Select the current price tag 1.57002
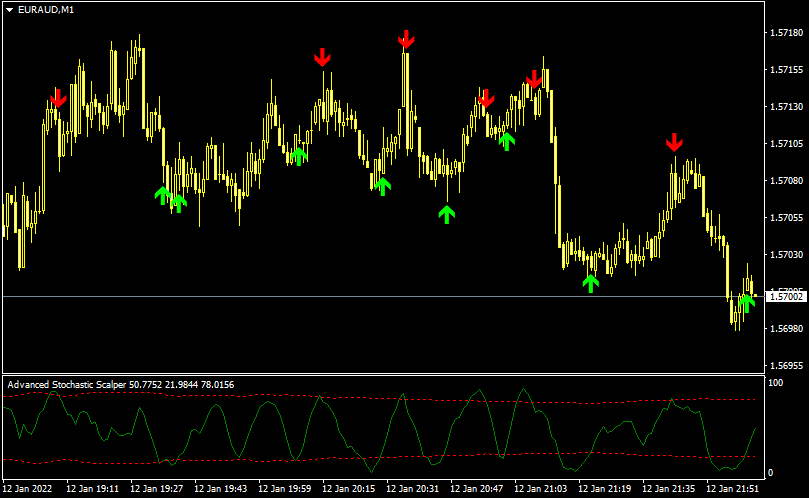The image size is (809, 498). click(785, 297)
